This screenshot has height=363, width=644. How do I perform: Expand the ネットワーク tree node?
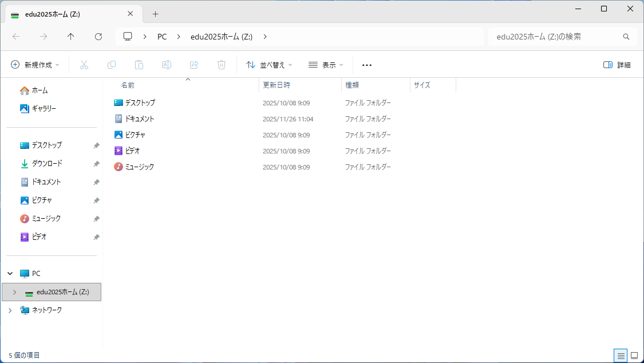click(10, 310)
